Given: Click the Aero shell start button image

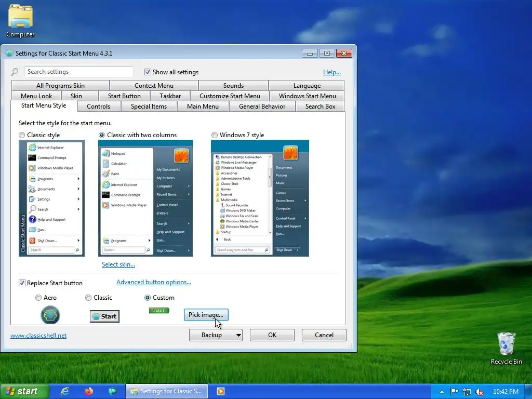Looking at the screenshot, I should 50,314.
